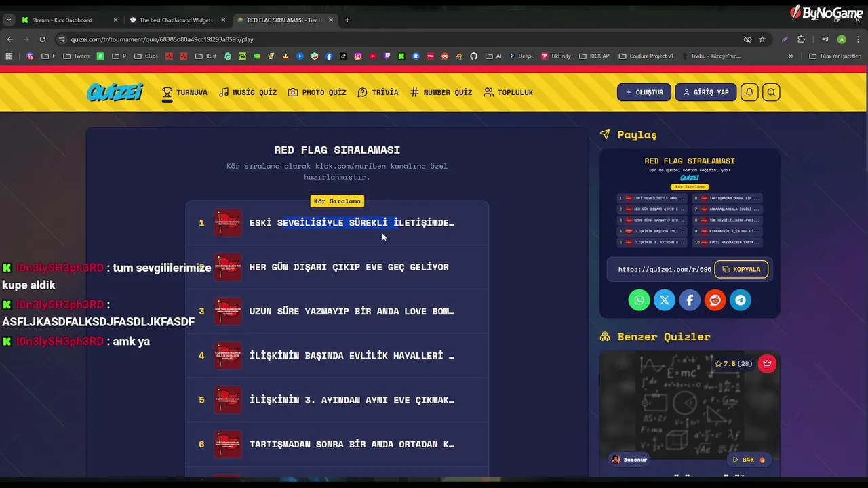Screen dimensions: 868x488
Task: Click red flag thumbnail of rank 4
Action: (228, 355)
